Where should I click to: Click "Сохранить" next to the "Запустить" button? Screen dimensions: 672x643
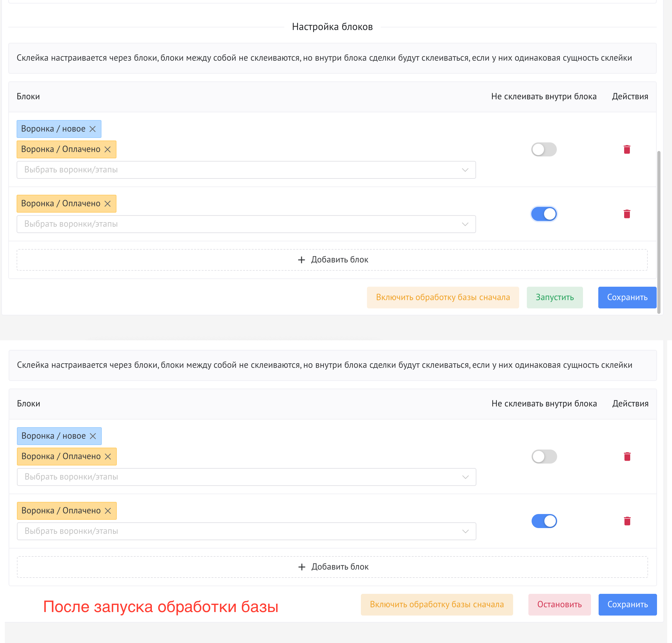pos(627,298)
